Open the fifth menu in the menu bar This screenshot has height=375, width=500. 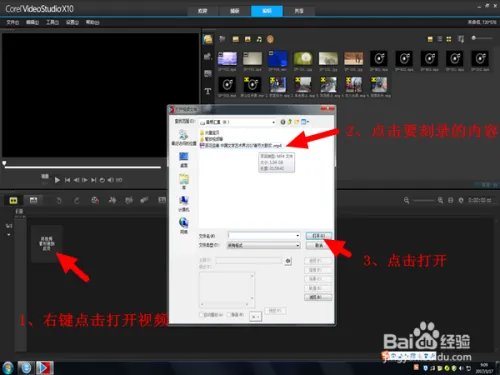pyautogui.click(x=92, y=22)
